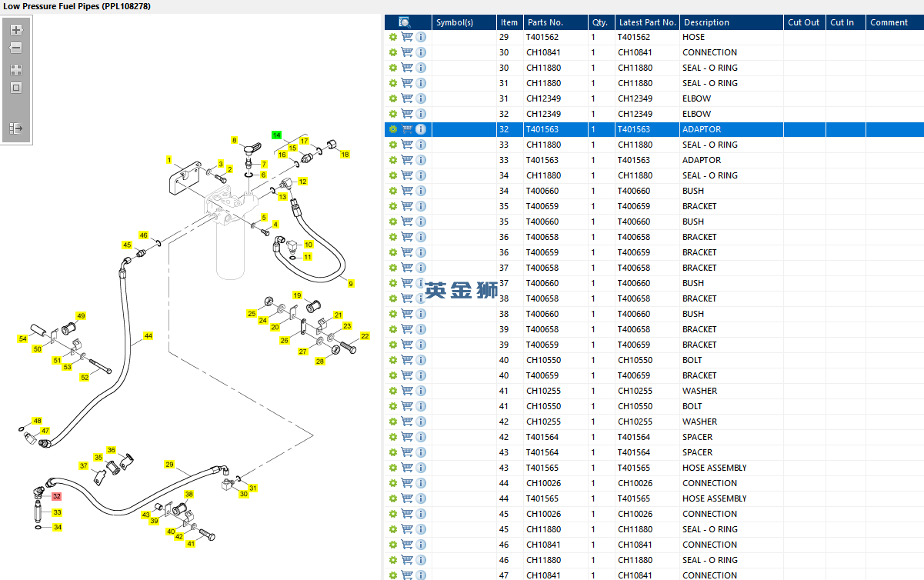Add item 35 T400659 BRACKET to cart
The width and height of the screenshot is (924, 580).
click(407, 206)
